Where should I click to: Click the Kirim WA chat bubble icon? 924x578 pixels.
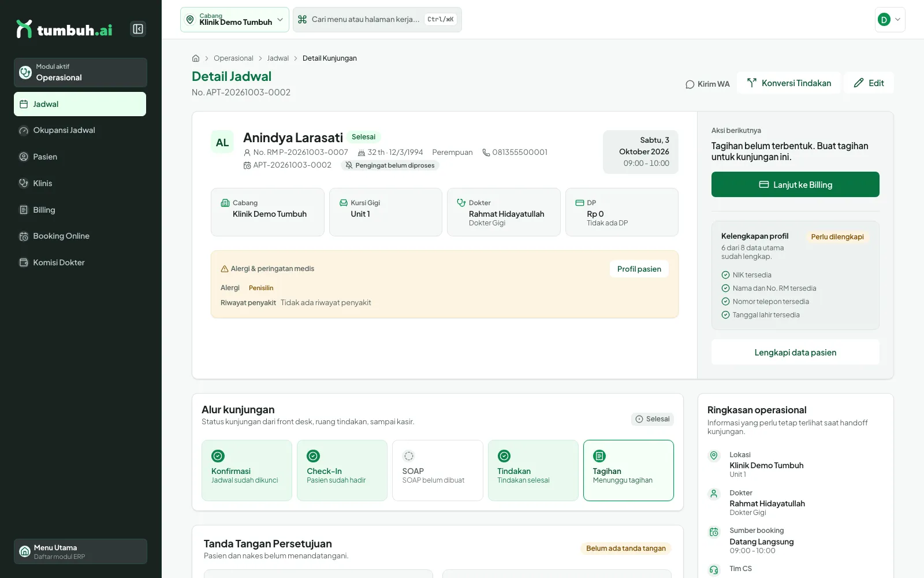coord(690,84)
